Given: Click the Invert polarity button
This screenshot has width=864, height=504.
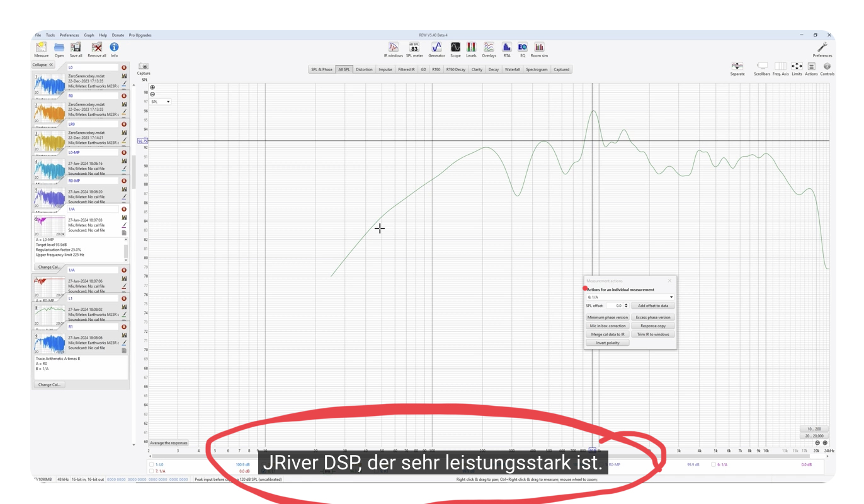Looking at the screenshot, I should 608,343.
